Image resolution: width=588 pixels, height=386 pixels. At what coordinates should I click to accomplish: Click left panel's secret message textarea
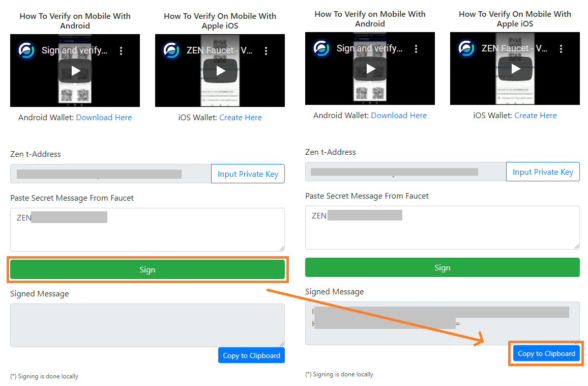148,230
